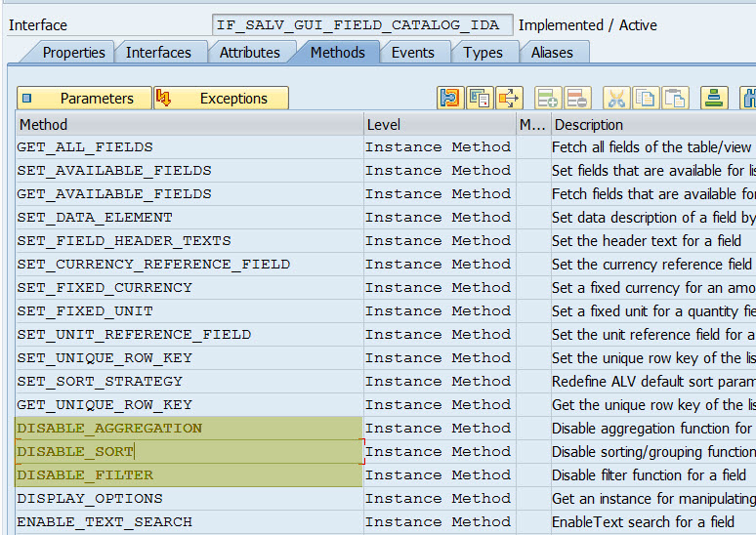Screen dimensions: 756x535
Task: Select the GET_AVAILABLE_FIELDS method cell
Action: point(189,193)
